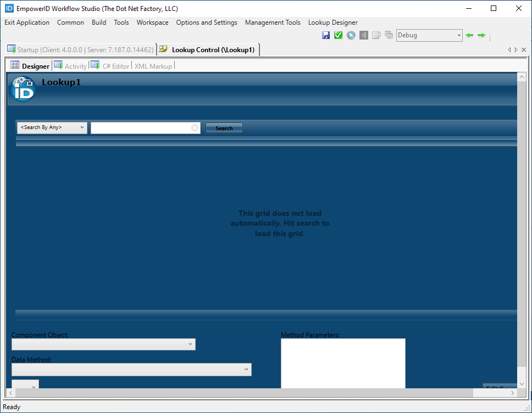Open the Lookup Designer menu
Screen dimensions: 532x413
pyautogui.click(x=332, y=23)
